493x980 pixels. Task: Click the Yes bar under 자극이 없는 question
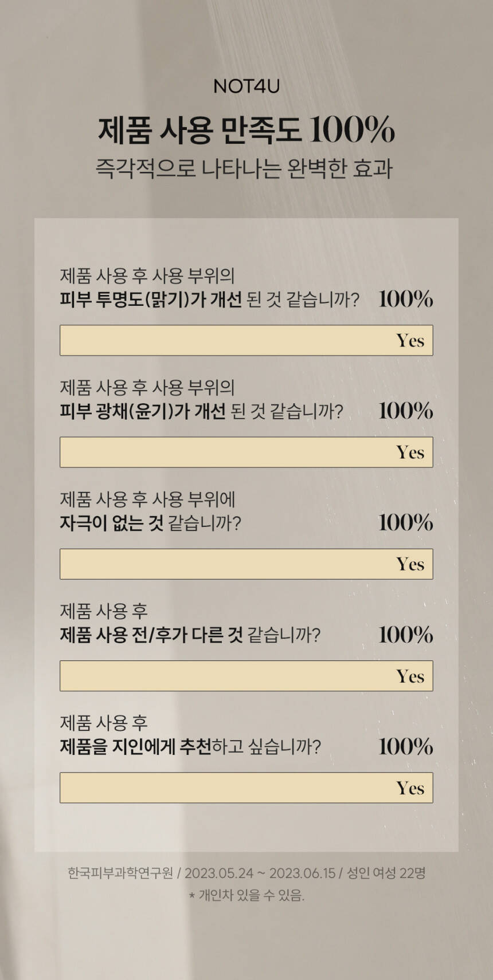[x=246, y=564]
